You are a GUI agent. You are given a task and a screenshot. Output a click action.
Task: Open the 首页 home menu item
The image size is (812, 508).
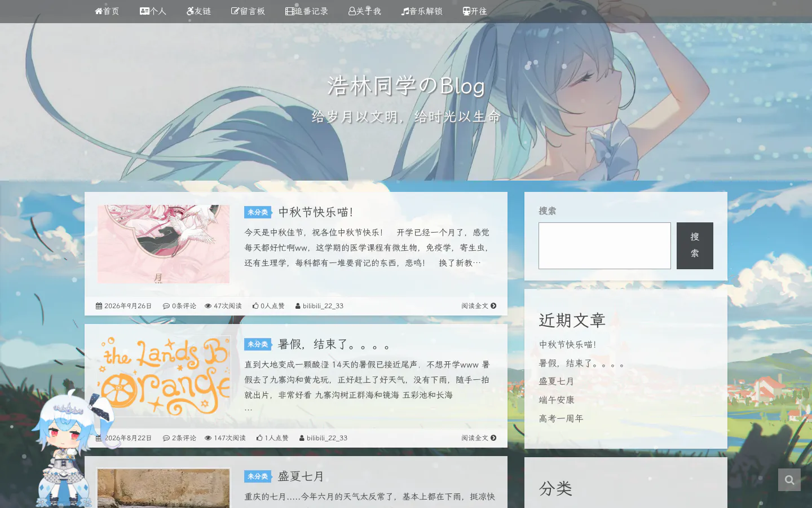point(107,11)
